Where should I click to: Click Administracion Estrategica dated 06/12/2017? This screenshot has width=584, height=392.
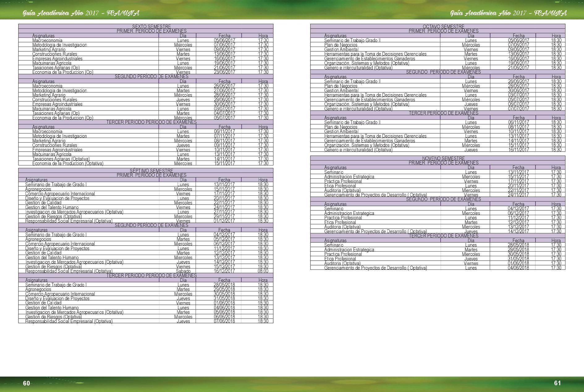coord(349,213)
